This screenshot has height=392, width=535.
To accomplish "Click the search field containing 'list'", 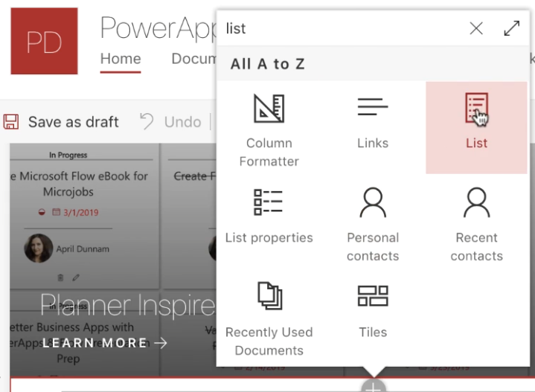I will coord(342,28).
